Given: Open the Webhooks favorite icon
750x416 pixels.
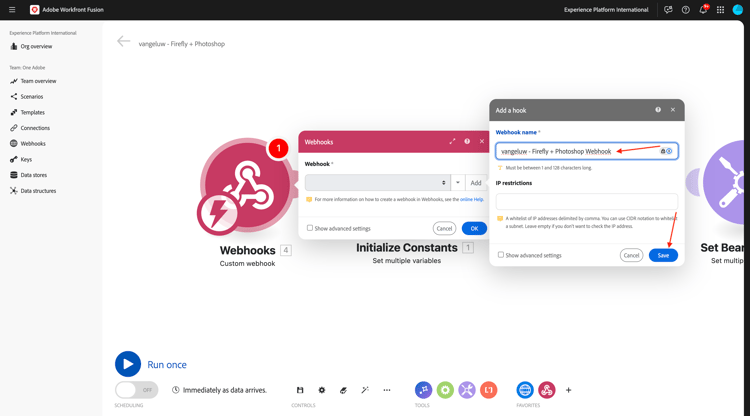Looking at the screenshot, I should click(x=547, y=390).
